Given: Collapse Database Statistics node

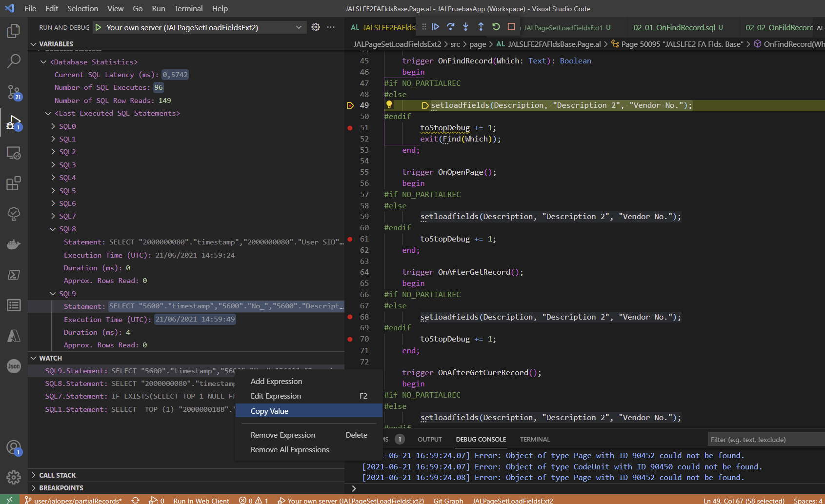Looking at the screenshot, I should tap(44, 62).
